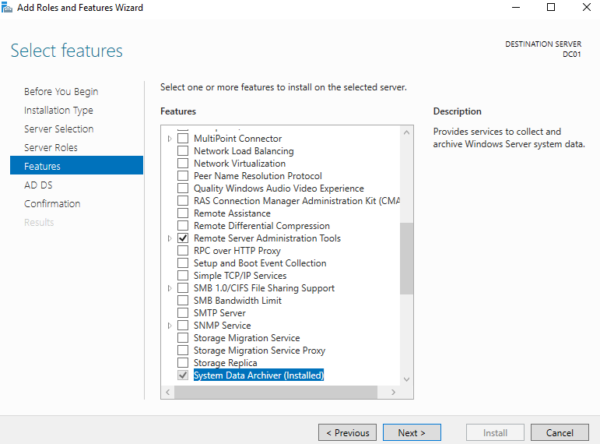600x444 pixels.
Task: Click the Next button
Action: [x=412, y=433]
